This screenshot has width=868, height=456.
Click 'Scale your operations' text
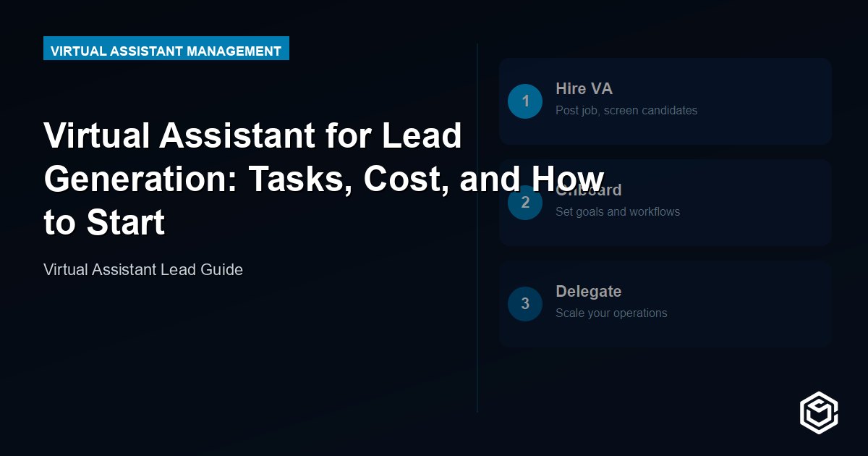pos(611,313)
